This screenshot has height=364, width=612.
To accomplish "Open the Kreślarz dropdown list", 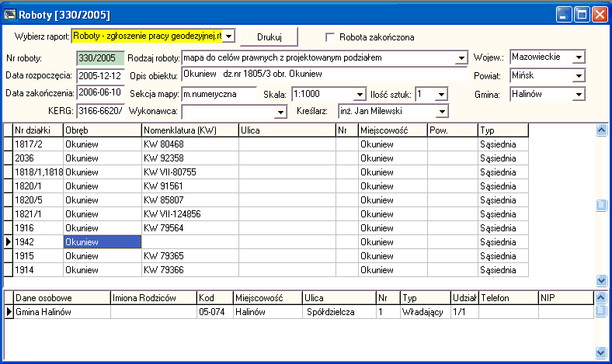I will click(x=443, y=112).
